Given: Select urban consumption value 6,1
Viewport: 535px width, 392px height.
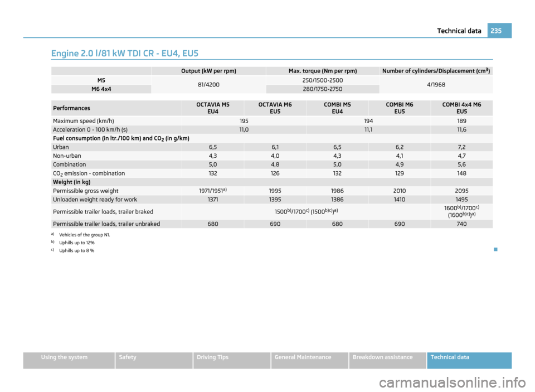Looking at the screenshot, I should point(275,147).
